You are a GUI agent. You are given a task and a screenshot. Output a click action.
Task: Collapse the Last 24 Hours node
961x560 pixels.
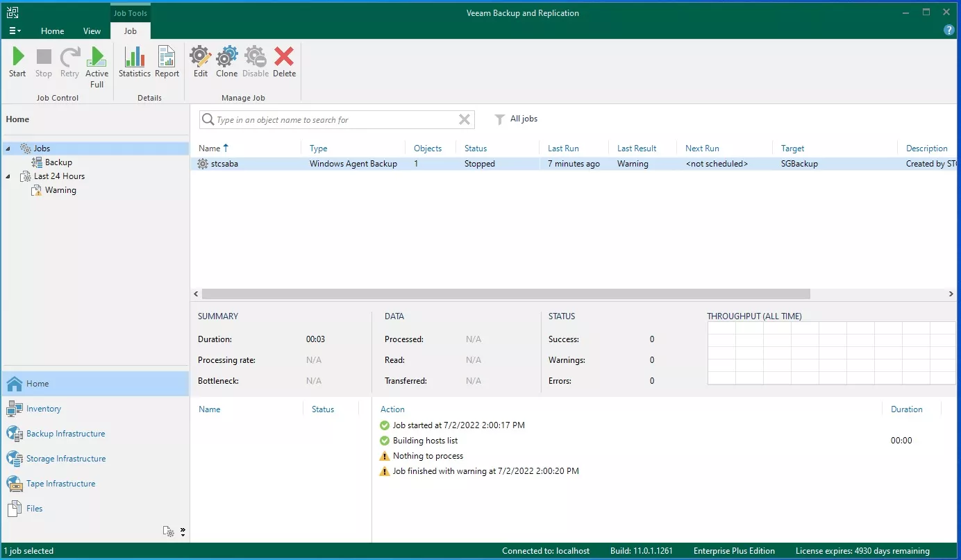click(x=8, y=176)
